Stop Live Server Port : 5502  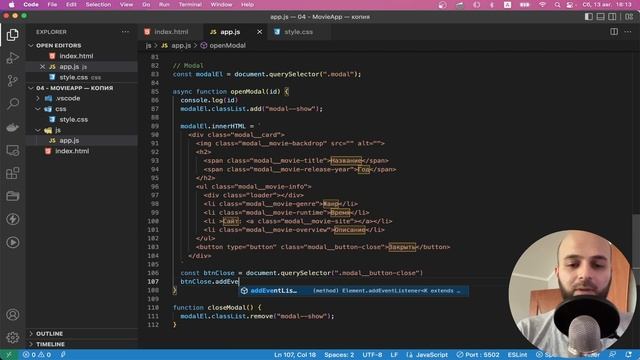[x=478, y=355]
